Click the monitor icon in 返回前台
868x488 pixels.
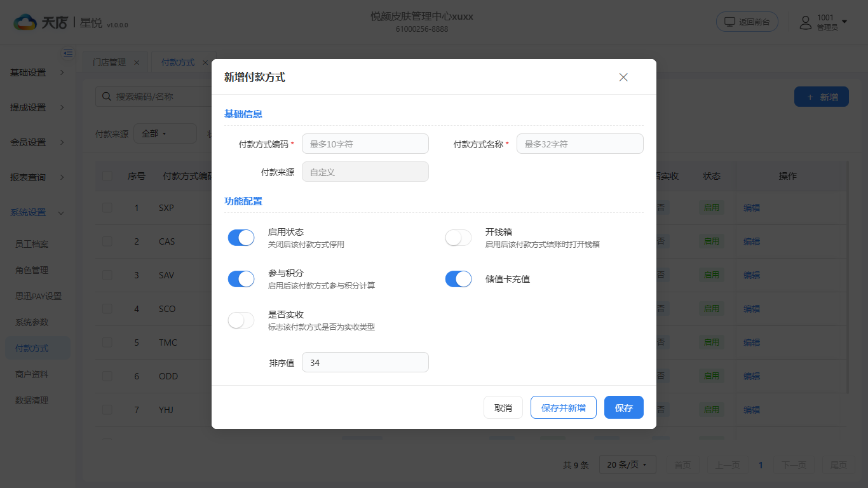click(730, 22)
